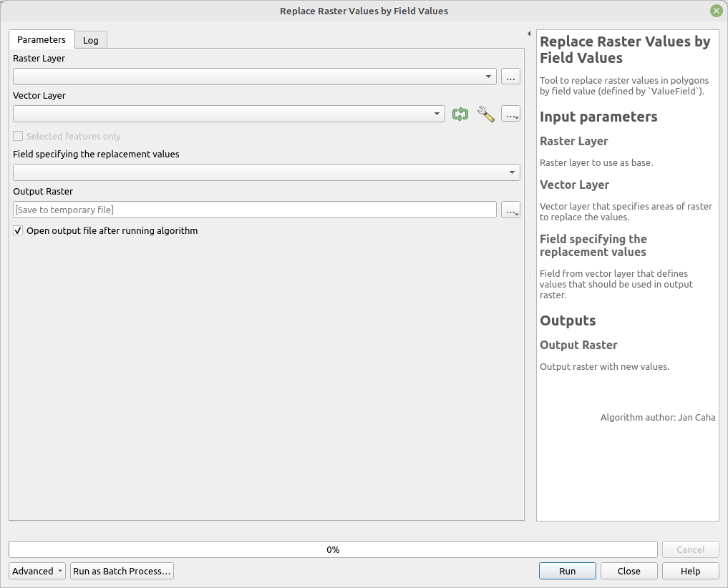
Task: Browse for a Raster Layer file
Action: [x=510, y=76]
